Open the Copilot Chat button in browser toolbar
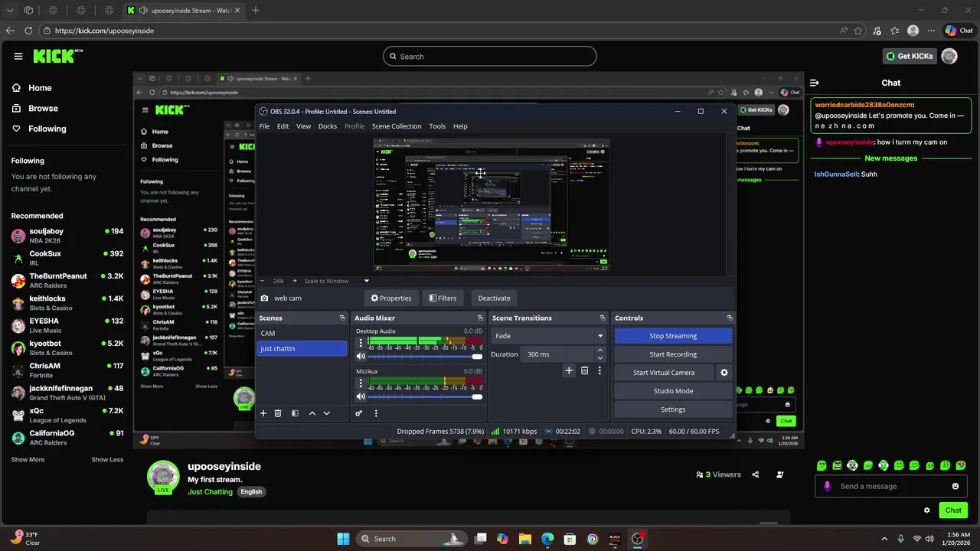 (x=959, y=31)
